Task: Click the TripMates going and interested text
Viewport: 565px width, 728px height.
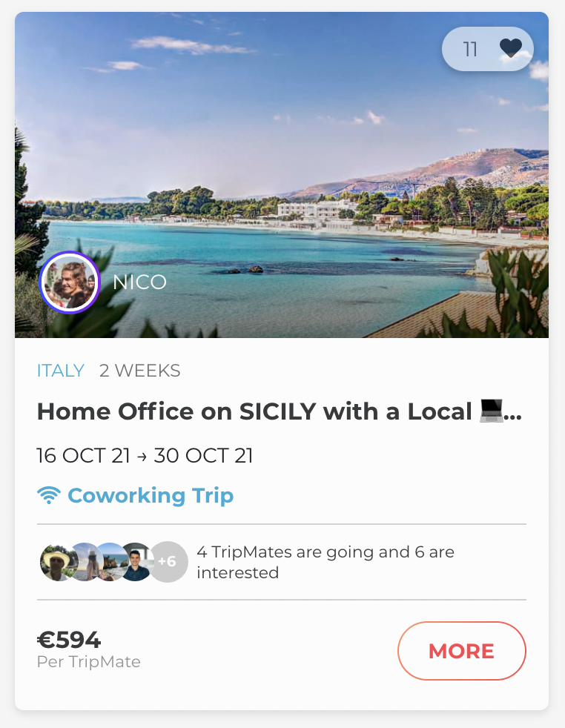Action: [325, 562]
